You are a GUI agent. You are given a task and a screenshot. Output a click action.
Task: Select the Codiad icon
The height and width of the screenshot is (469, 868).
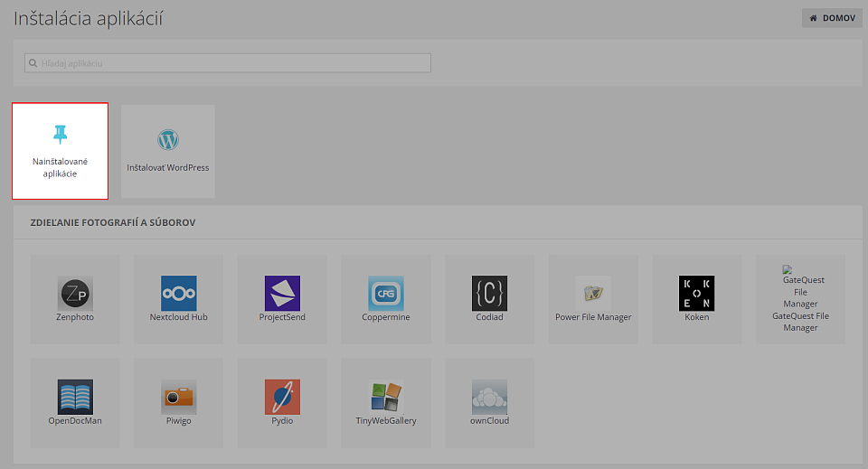pos(489,293)
